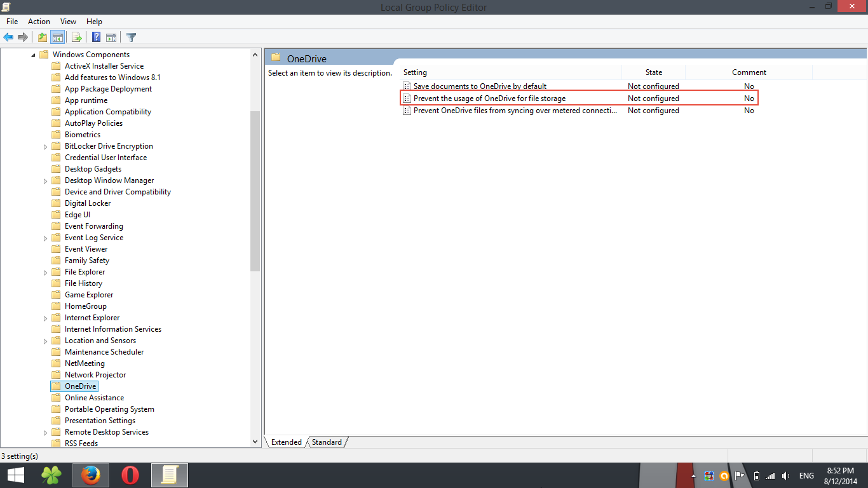Expand the Event Log Service node
The width and height of the screenshot is (868, 488).
point(45,238)
